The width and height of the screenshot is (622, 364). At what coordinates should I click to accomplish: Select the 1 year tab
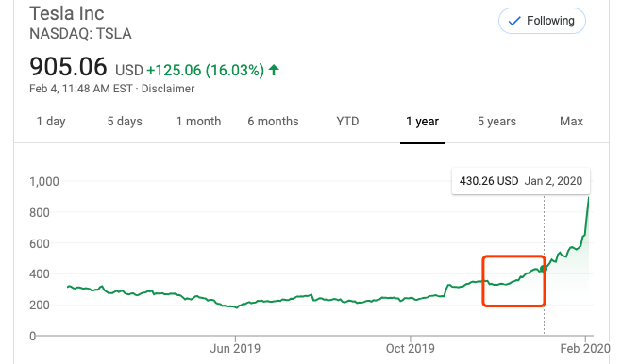pyautogui.click(x=422, y=121)
